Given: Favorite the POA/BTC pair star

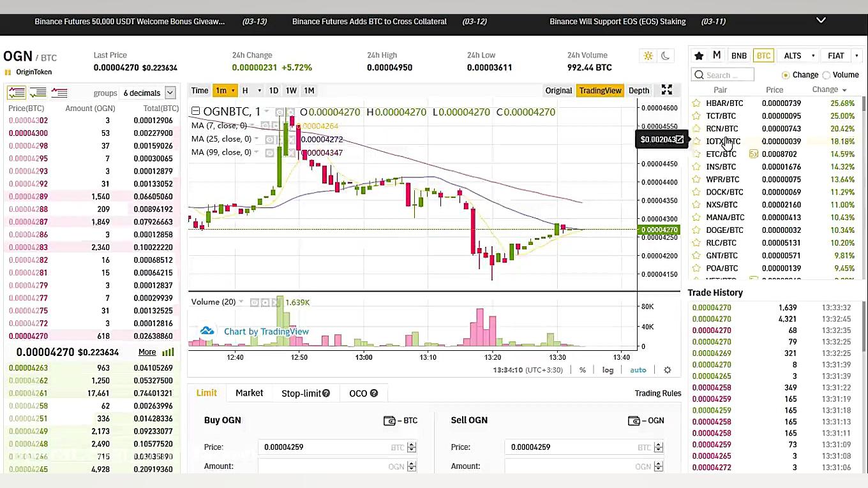Looking at the screenshot, I should (x=696, y=268).
